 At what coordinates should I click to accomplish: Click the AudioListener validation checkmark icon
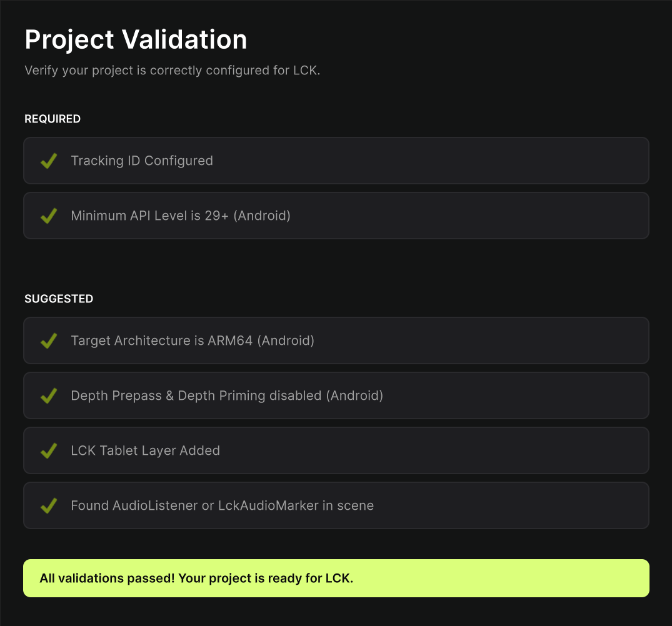(x=49, y=506)
